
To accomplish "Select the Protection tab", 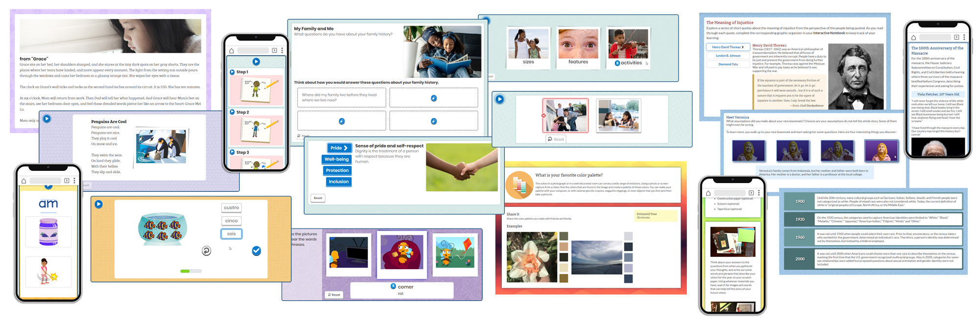I will [x=337, y=170].
